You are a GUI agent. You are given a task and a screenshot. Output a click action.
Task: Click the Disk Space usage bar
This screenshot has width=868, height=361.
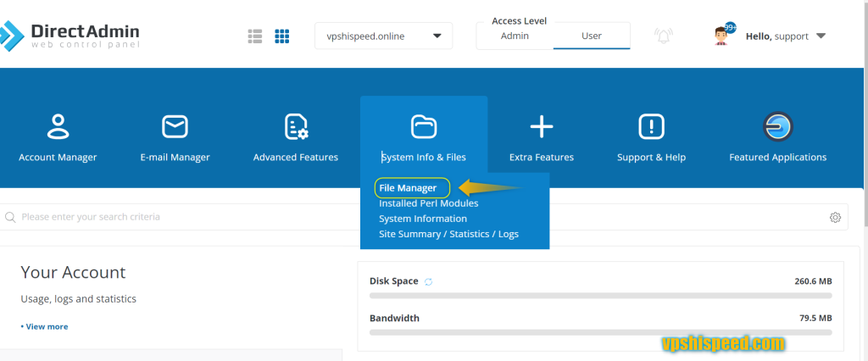[x=601, y=296]
